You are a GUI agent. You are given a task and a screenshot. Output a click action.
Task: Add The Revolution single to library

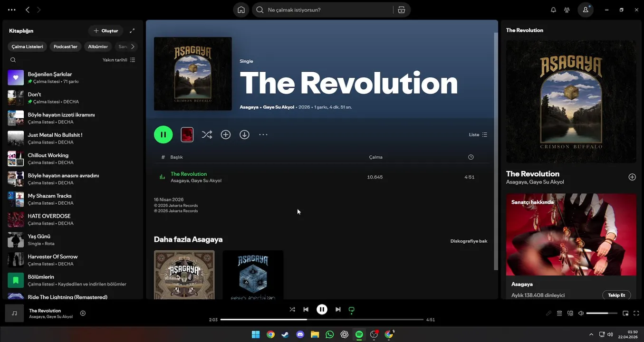(226, 134)
